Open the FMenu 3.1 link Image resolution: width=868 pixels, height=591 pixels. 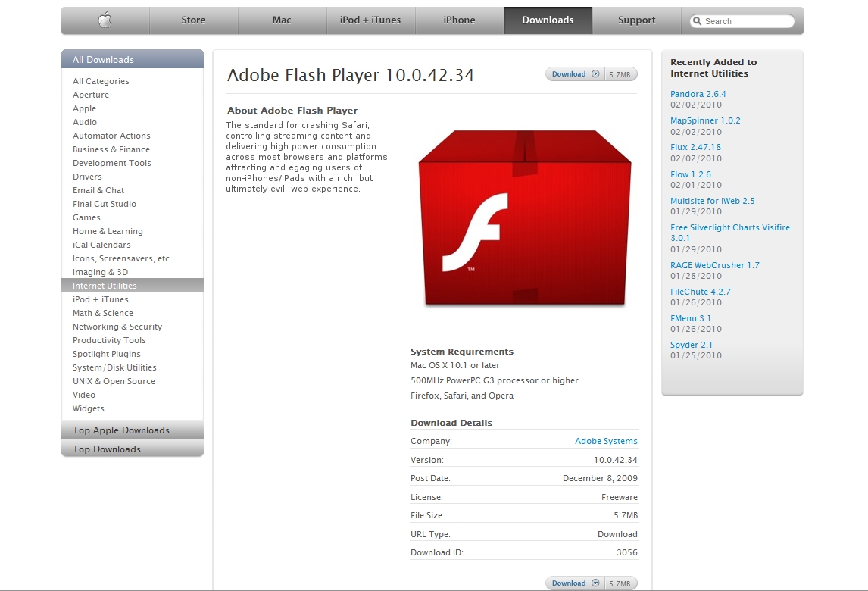click(691, 318)
